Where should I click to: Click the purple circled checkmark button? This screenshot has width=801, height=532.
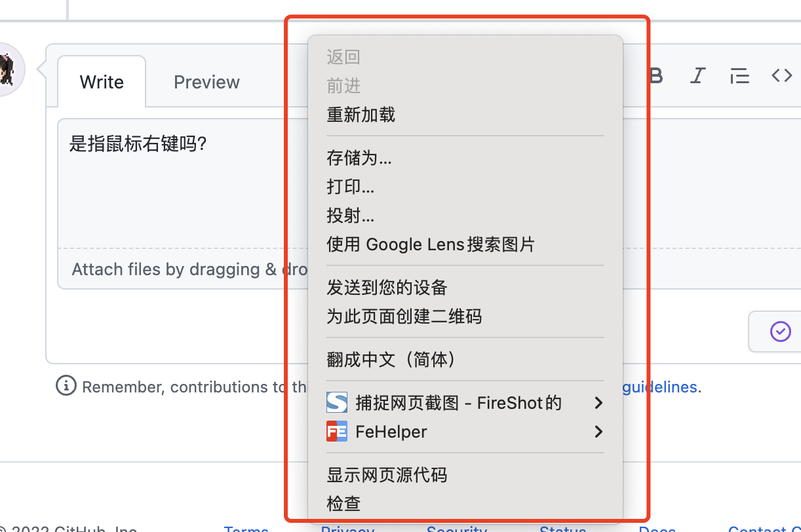781,332
